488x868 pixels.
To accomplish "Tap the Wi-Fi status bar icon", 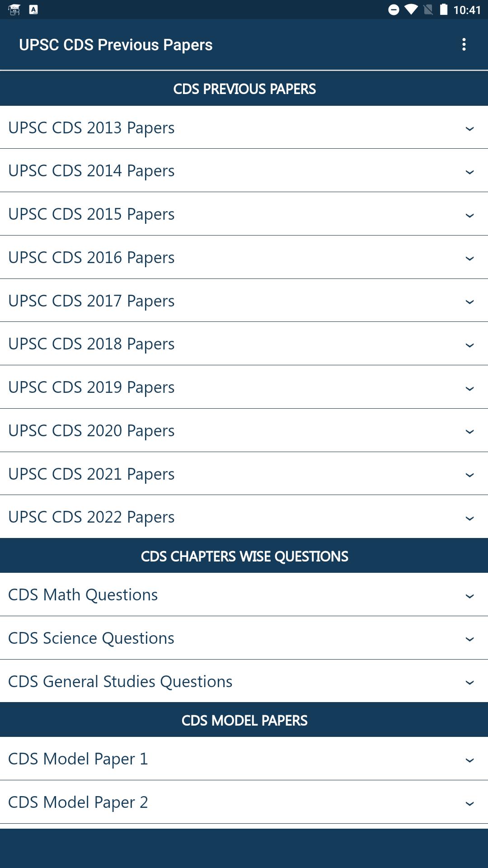I will point(411,9).
